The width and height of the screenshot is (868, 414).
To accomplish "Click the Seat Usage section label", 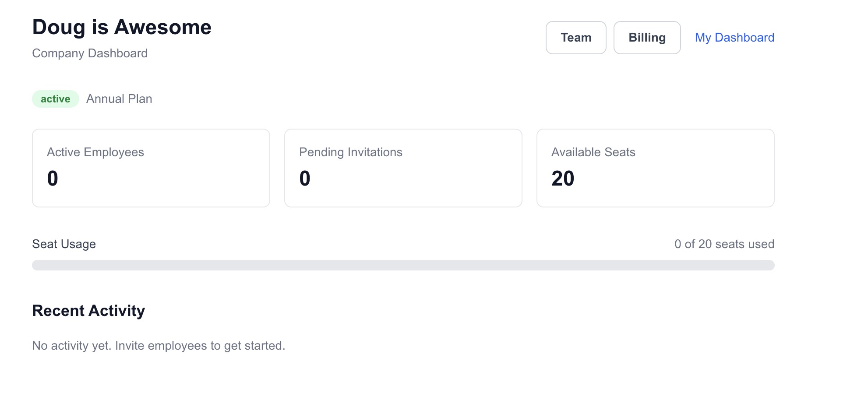I will tap(64, 244).
